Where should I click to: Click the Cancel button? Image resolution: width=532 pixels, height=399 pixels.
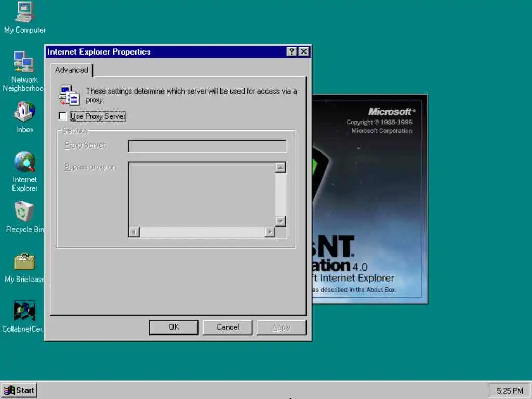pos(228,327)
